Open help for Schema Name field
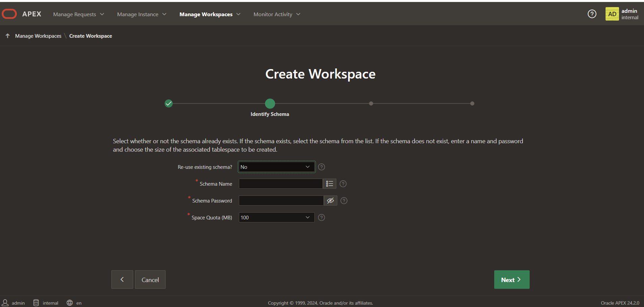The height and width of the screenshot is (307, 644). [x=343, y=184]
